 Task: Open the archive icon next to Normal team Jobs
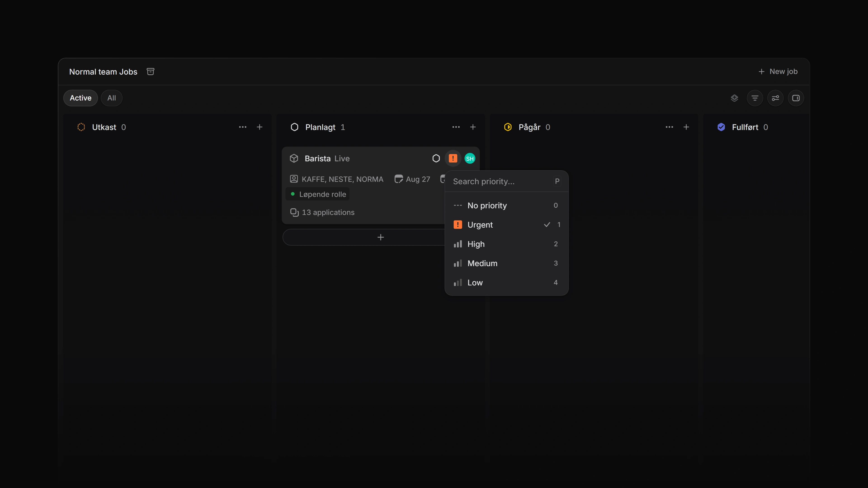[x=150, y=71]
